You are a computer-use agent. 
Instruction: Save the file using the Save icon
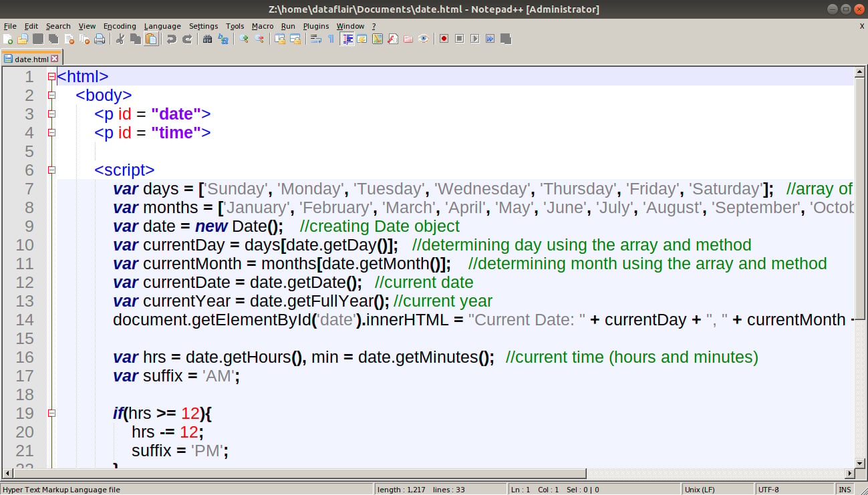pyautogui.click(x=38, y=39)
